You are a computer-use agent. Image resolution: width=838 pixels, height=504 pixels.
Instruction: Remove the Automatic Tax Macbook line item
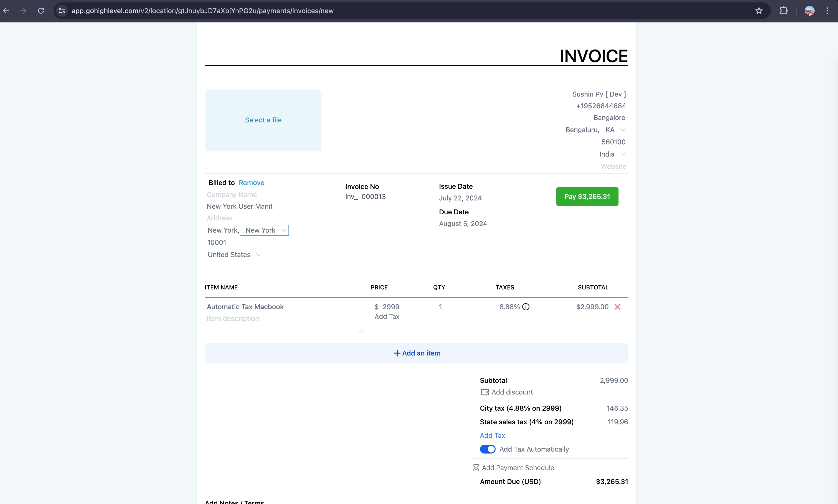coord(617,307)
